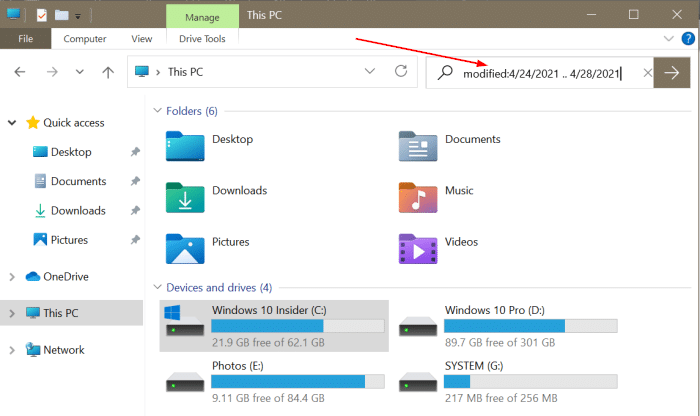
Task: Click the This PC address bar breadcrumb
Action: pos(185,72)
